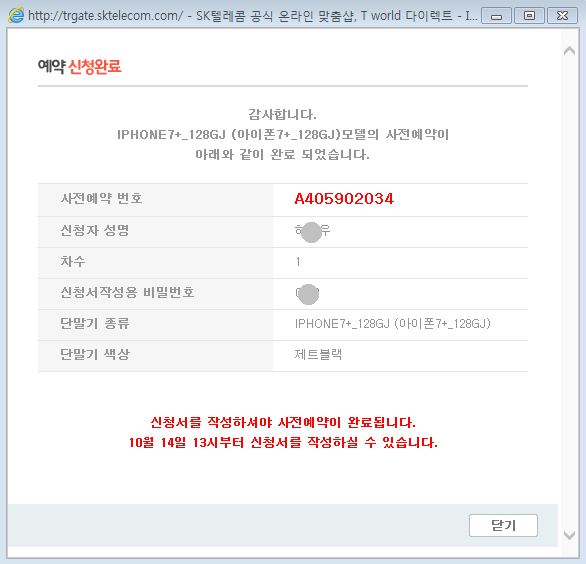This screenshot has height=564, width=586.
Task: Click the scrollbar up arrow
Action: click(569, 51)
